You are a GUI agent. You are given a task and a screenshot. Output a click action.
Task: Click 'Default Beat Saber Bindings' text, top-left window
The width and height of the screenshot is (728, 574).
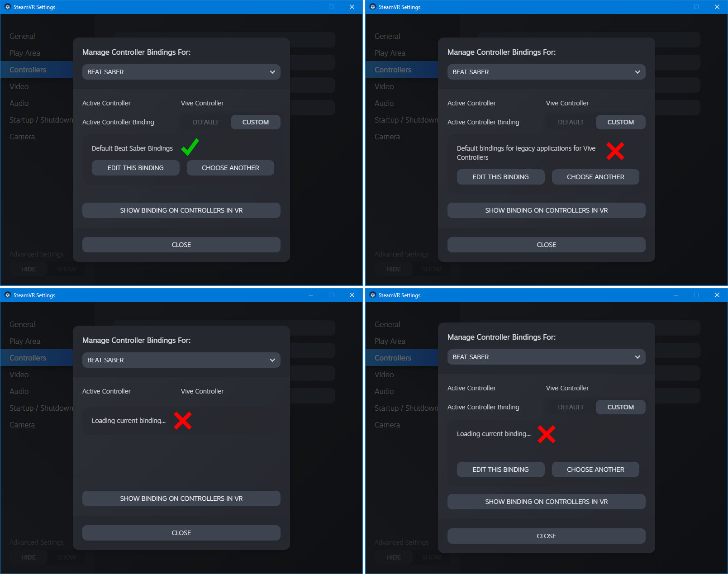[x=132, y=148]
